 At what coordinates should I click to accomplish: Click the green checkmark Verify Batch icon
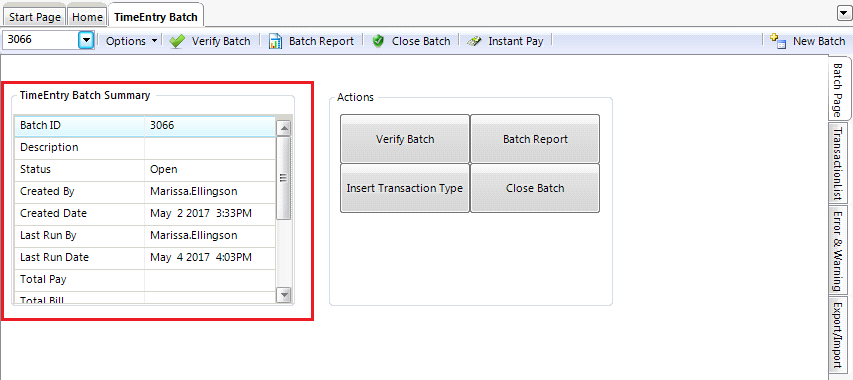(177, 41)
